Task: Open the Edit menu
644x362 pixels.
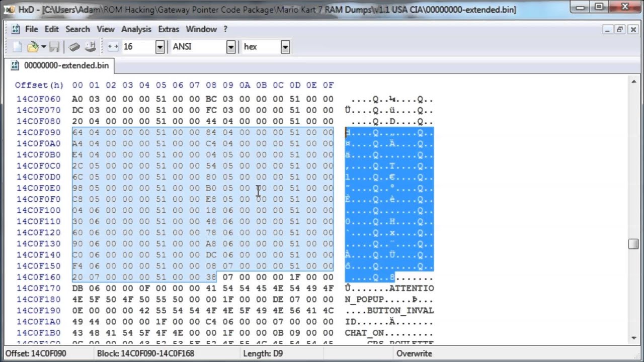Action: click(52, 29)
